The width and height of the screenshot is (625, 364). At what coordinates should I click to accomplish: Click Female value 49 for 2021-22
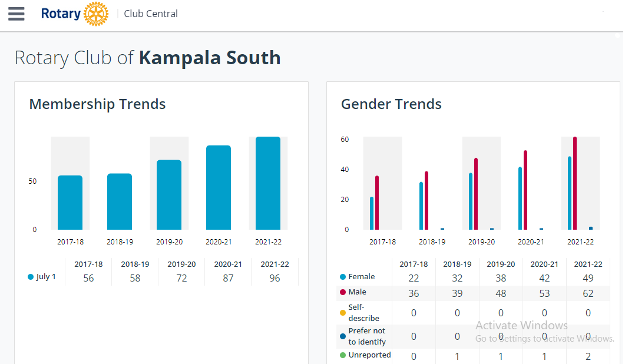tap(588, 278)
